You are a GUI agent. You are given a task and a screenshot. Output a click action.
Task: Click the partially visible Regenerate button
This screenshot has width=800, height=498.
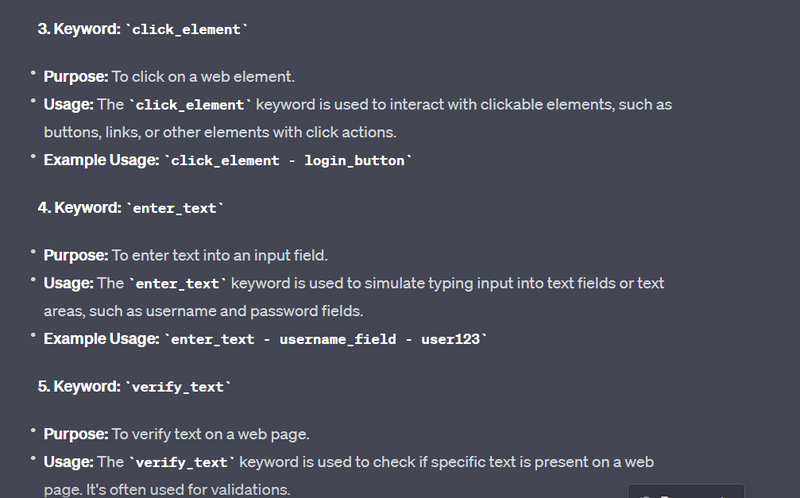pyautogui.click(x=686, y=492)
